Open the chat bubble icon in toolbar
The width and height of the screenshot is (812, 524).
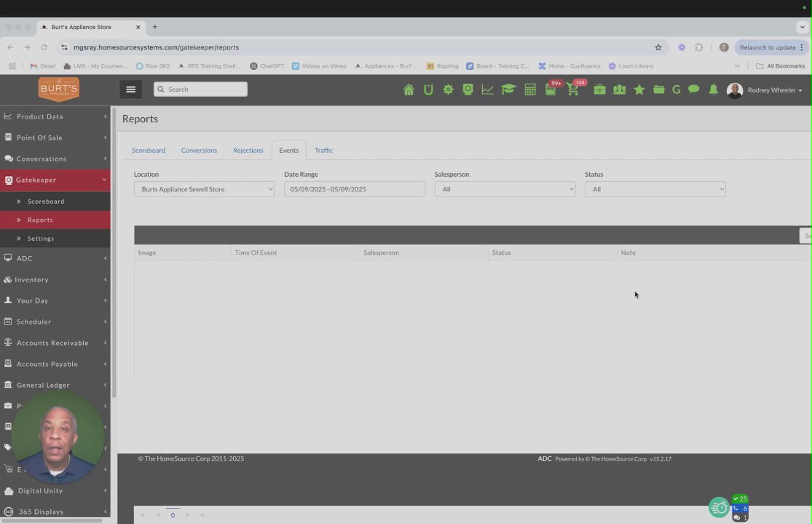[x=694, y=90]
